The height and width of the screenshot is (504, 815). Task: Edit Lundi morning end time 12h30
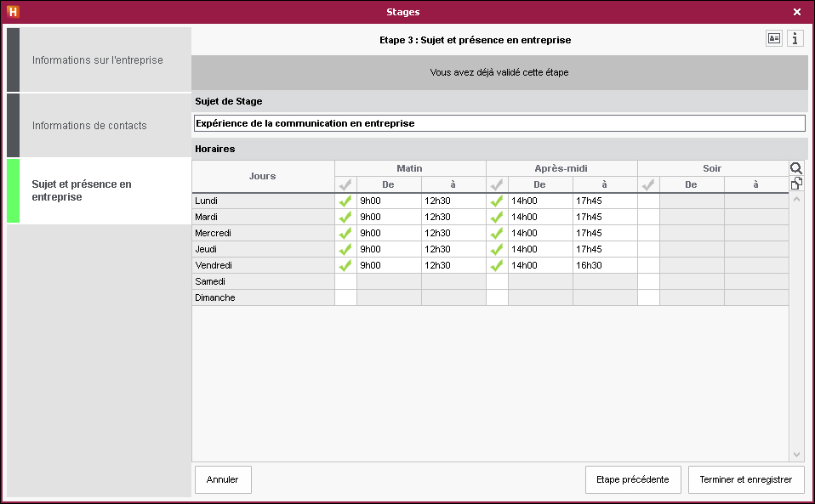click(x=453, y=201)
